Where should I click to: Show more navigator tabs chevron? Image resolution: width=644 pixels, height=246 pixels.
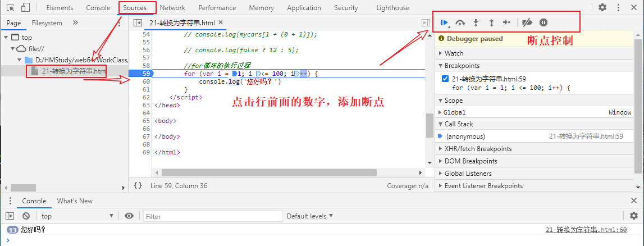click(x=75, y=22)
